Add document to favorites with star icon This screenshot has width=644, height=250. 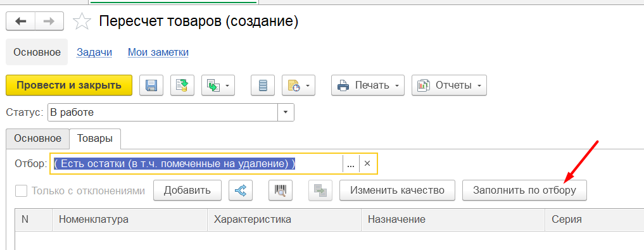coord(82,22)
